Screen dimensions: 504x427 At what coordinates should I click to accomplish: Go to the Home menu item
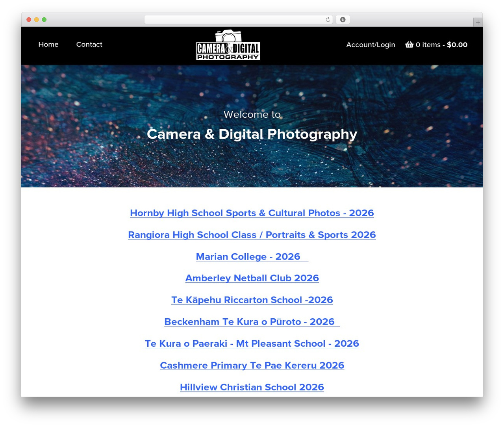pyautogui.click(x=48, y=45)
